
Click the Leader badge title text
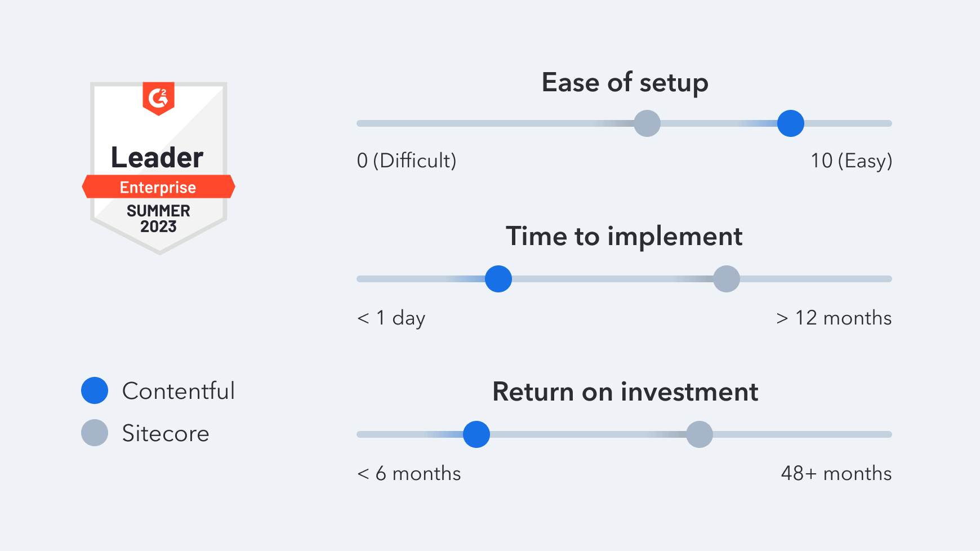157,158
